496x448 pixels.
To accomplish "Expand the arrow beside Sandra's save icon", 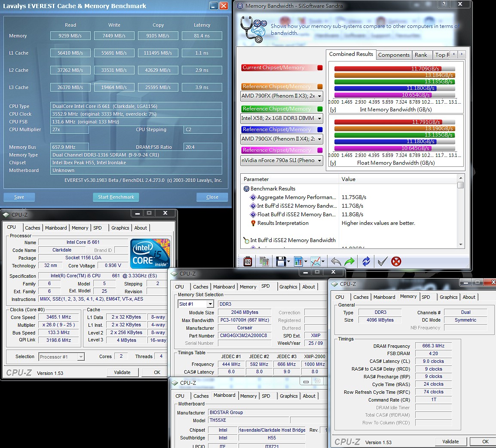I will click(x=288, y=262).
